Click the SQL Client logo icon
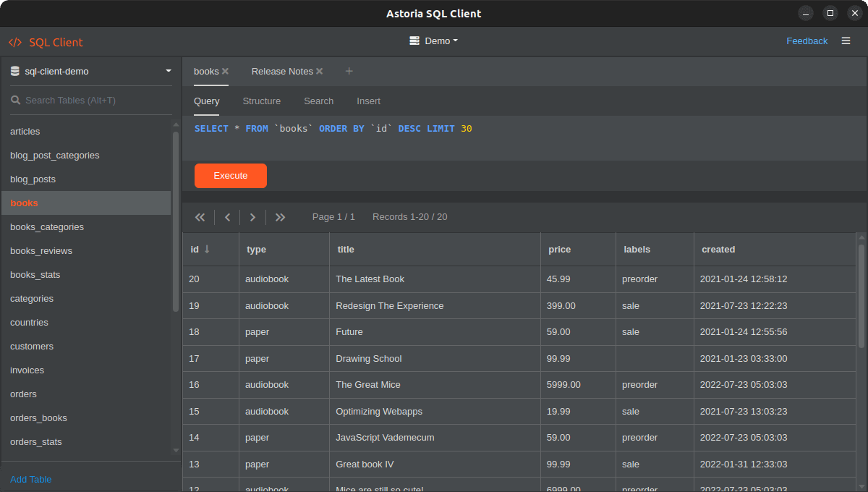Viewport: 868px width, 492px height. (x=14, y=41)
